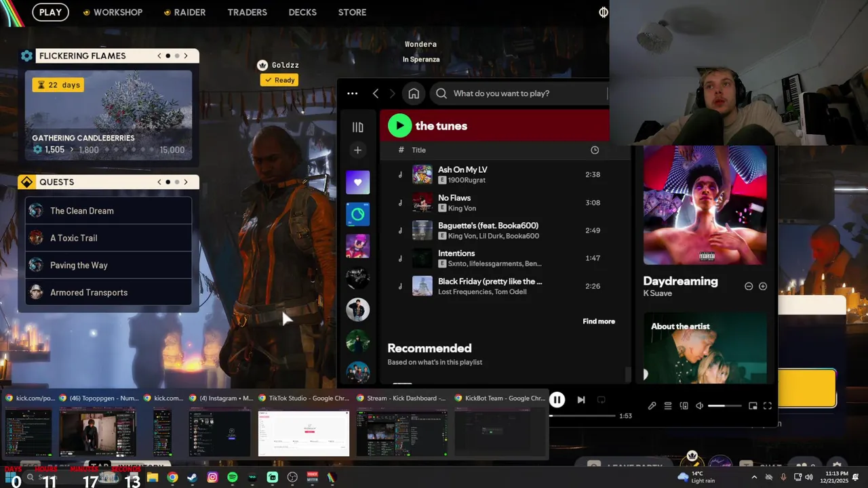Mute Spotify with the speaker icon
Viewport: 868px width, 488px height.
(x=699, y=406)
